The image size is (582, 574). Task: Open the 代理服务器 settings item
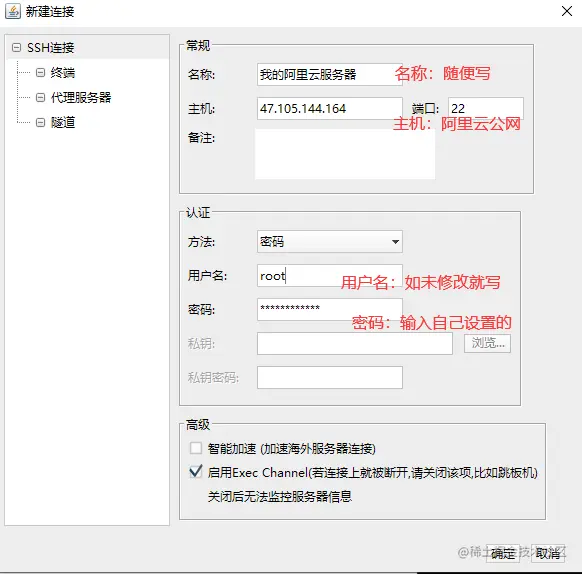(x=81, y=97)
